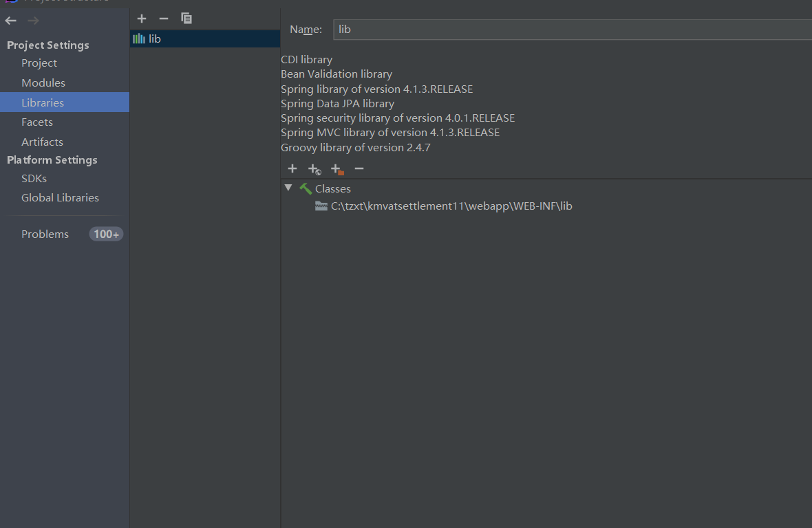Remove the selected root with the minus icon
The width and height of the screenshot is (812, 528).
[359, 168]
